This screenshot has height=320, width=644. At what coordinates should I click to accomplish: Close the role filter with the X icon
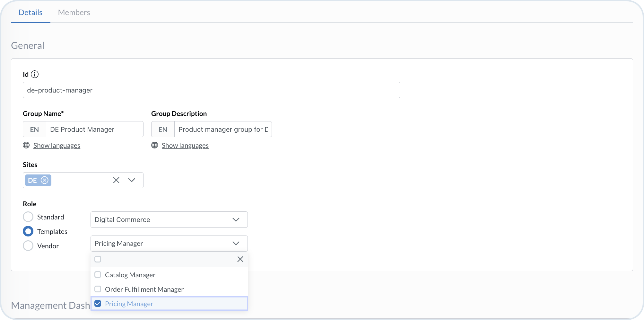click(x=240, y=259)
